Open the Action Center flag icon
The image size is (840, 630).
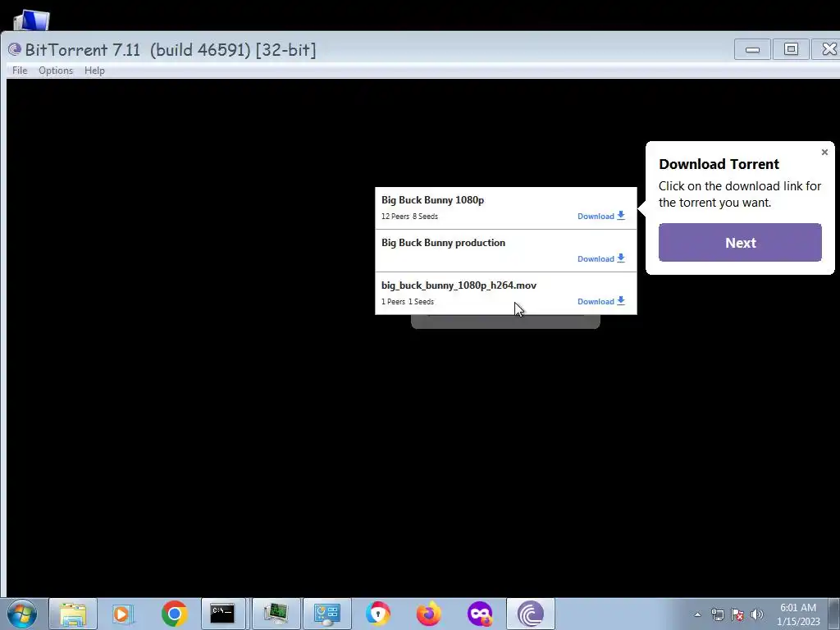click(x=737, y=614)
